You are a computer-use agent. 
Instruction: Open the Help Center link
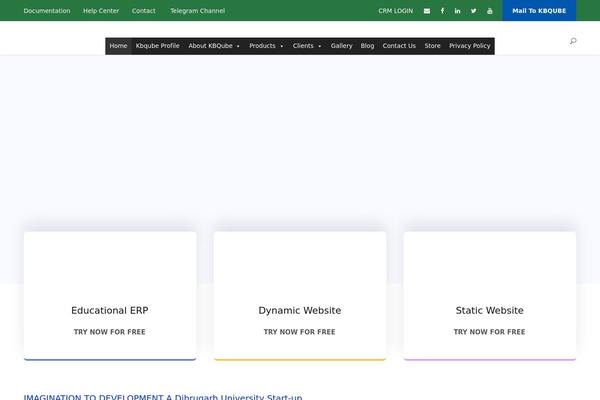tap(101, 11)
